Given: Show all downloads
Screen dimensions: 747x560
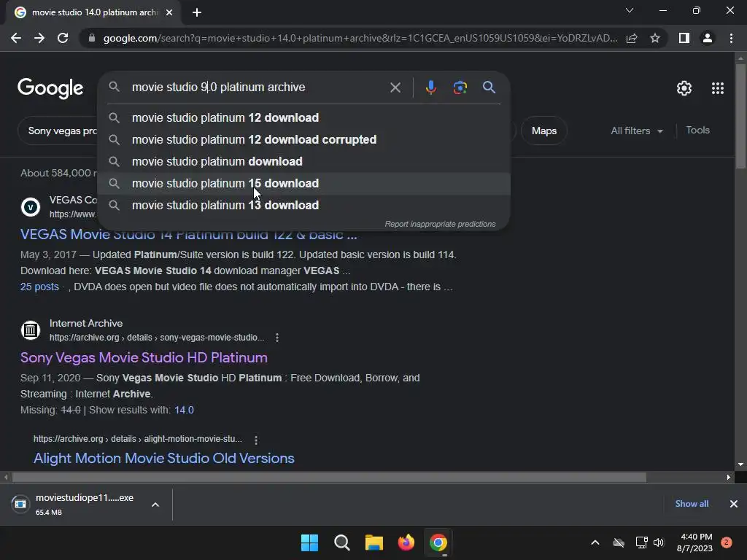Looking at the screenshot, I should click(x=692, y=504).
